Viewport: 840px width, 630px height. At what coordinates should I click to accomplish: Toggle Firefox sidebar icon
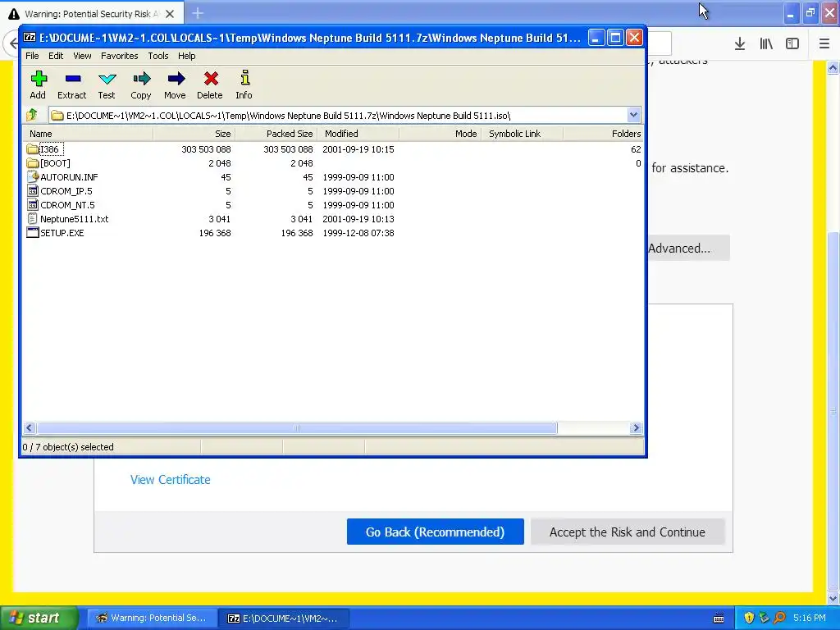pos(792,44)
